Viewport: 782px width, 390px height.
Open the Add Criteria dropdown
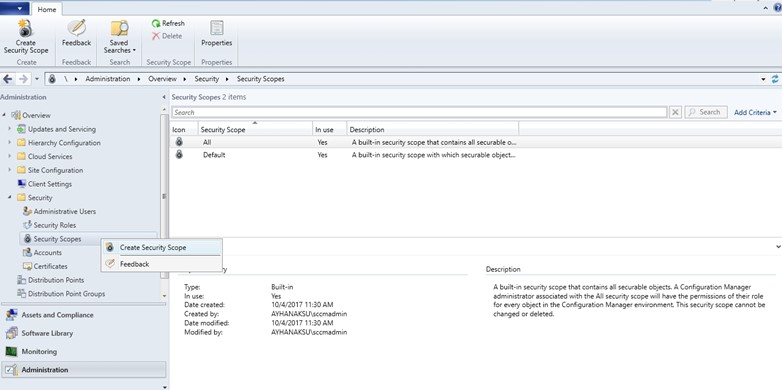tap(755, 113)
